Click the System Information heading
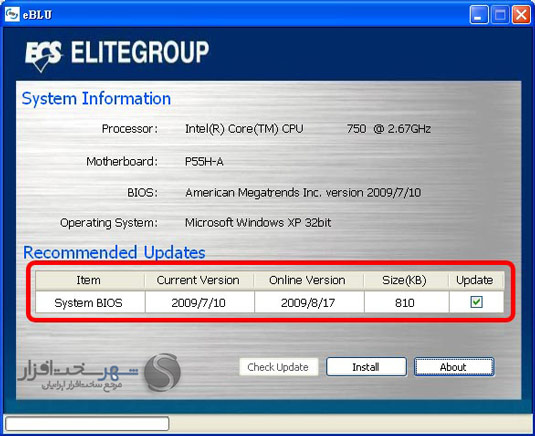This screenshot has height=436, width=535. 96,99
